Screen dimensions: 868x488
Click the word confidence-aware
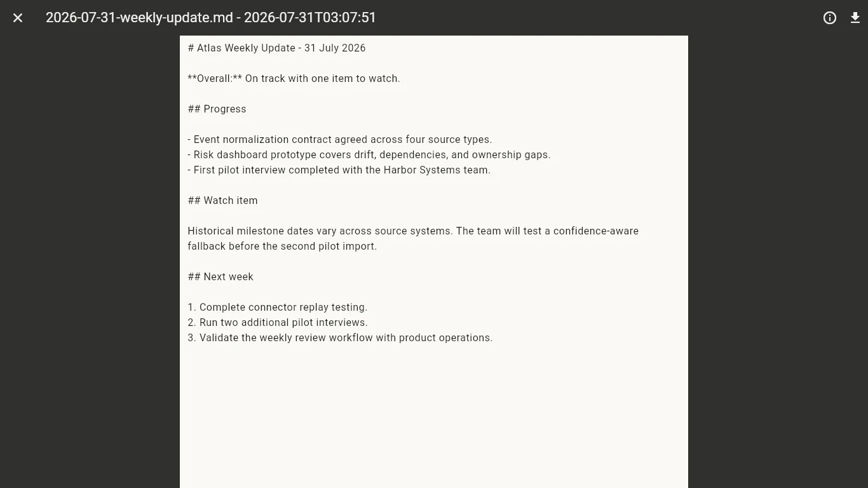pos(596,231)
